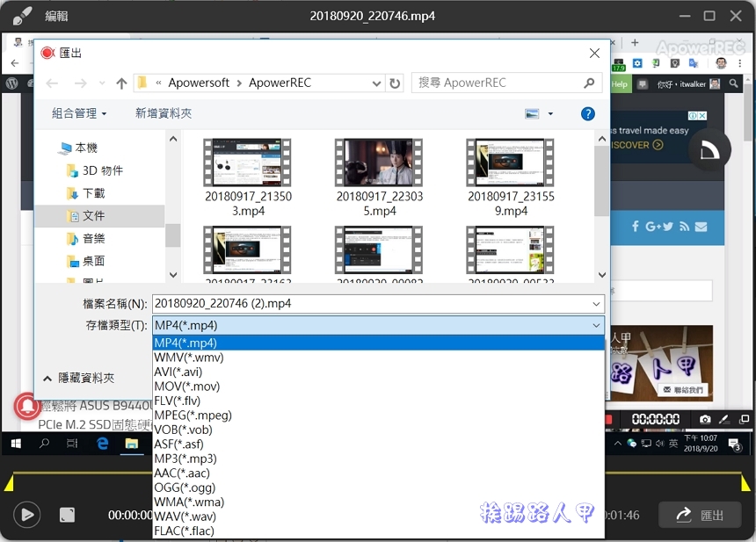The width and height of the screenshot is (756, 542).
Task: Open 音樂 folder in sidebar
Action: (86, 238)
